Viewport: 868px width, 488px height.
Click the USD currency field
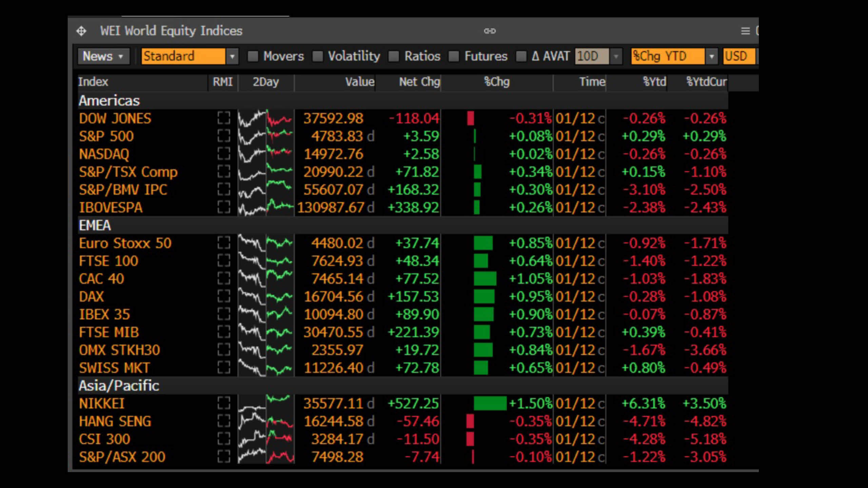click(x=739, y=56)
